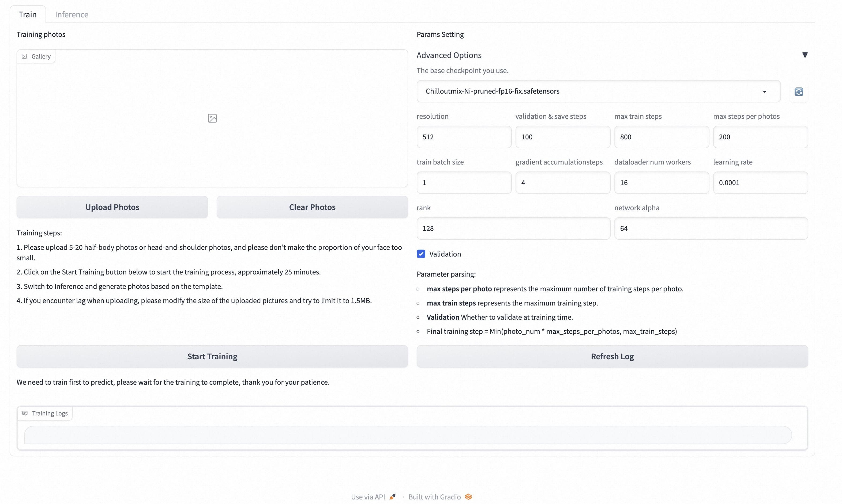Viewport: 842px width, 504px height.
Task: Open the base checkpoint dropdown
Action: [578, 91]
